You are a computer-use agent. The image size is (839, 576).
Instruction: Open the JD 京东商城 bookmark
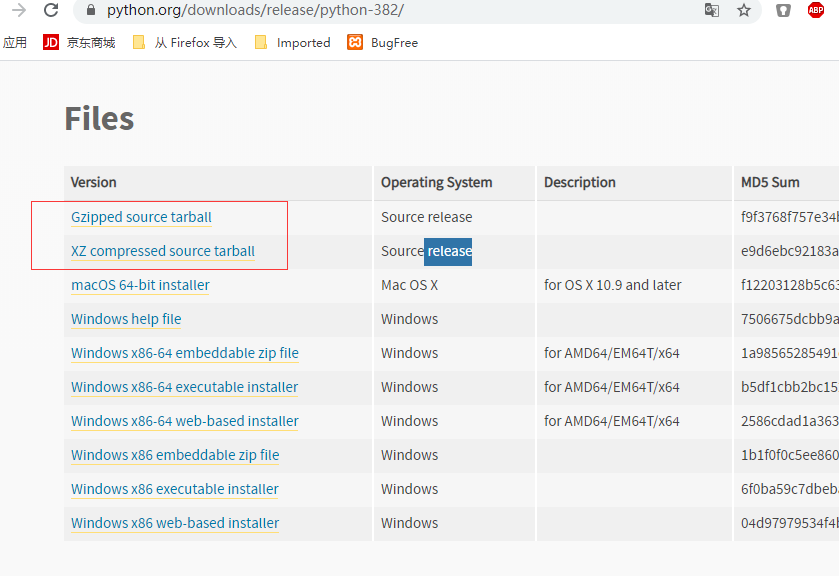tap(80, 42)
